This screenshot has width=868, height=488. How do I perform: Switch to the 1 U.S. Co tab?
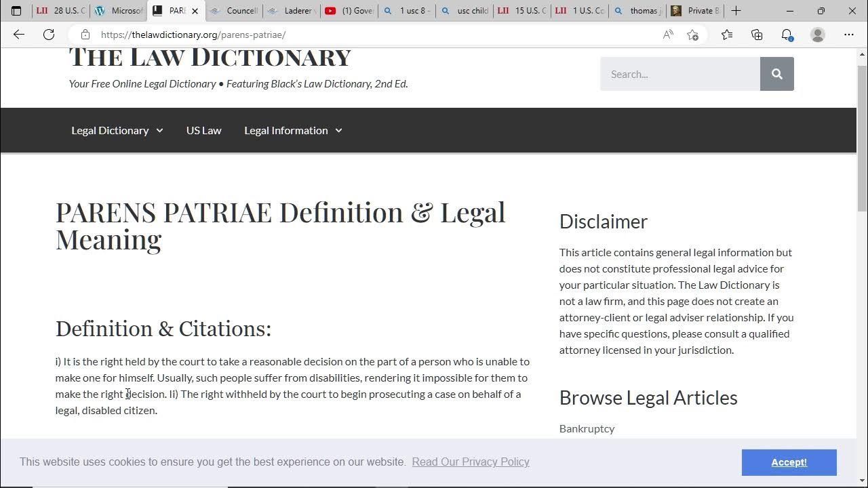[580, 11]
